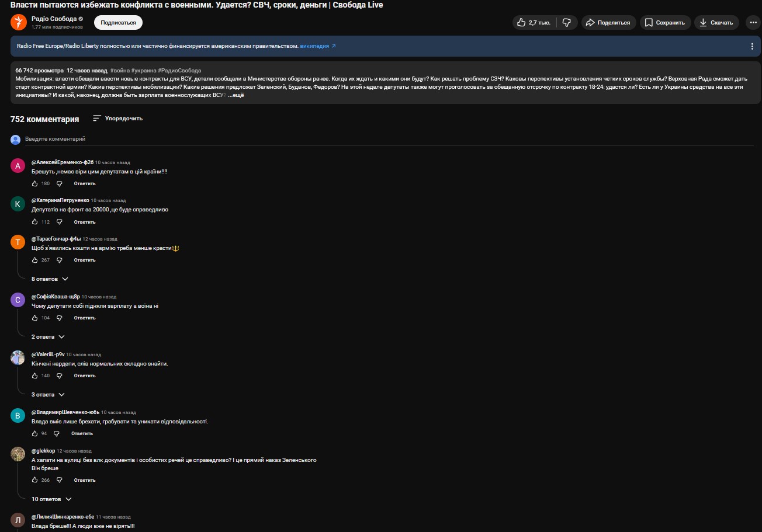The width and height of the screenshot is (762, 532).
Task: Click the СофіяКваша avatar icon
Action: (x=18, y=300)
